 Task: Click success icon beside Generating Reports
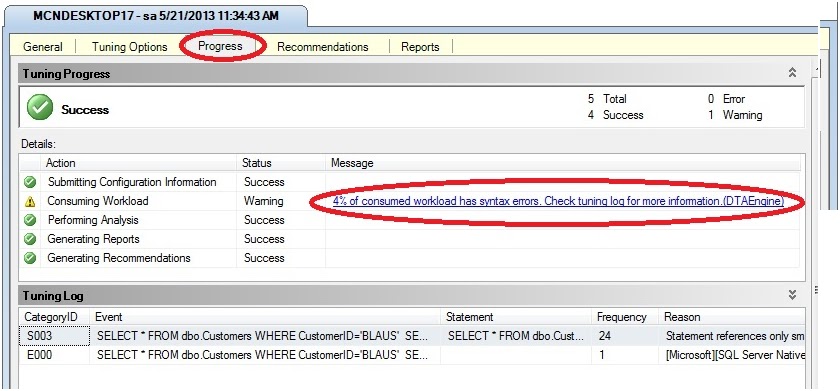30,239
